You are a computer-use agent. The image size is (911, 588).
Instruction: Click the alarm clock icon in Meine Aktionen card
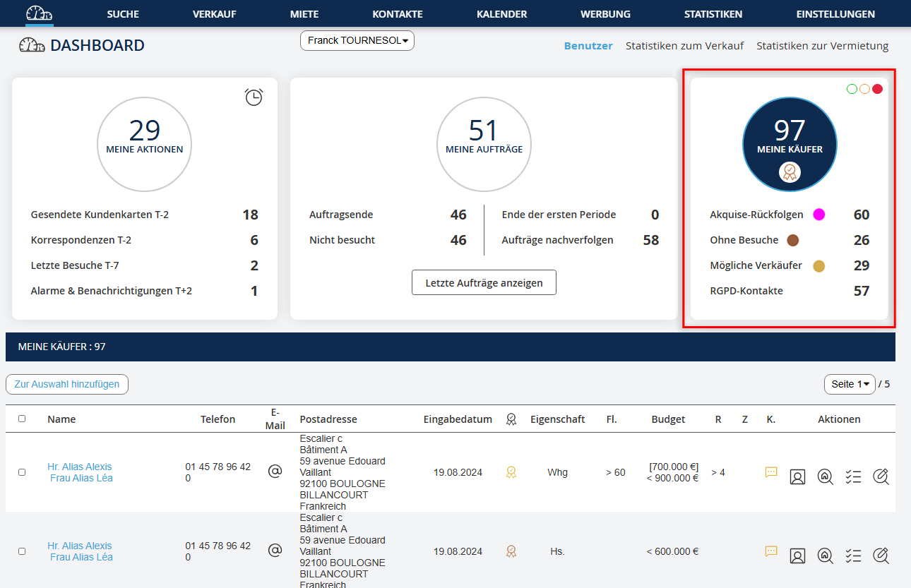254,97
